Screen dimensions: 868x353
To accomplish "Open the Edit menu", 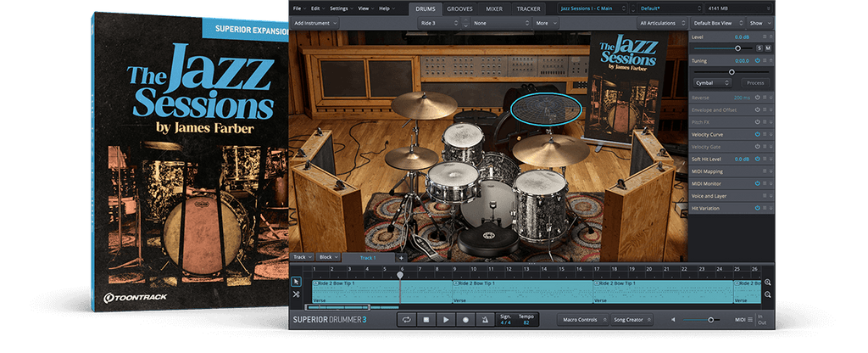I will (x=317, y=8).
